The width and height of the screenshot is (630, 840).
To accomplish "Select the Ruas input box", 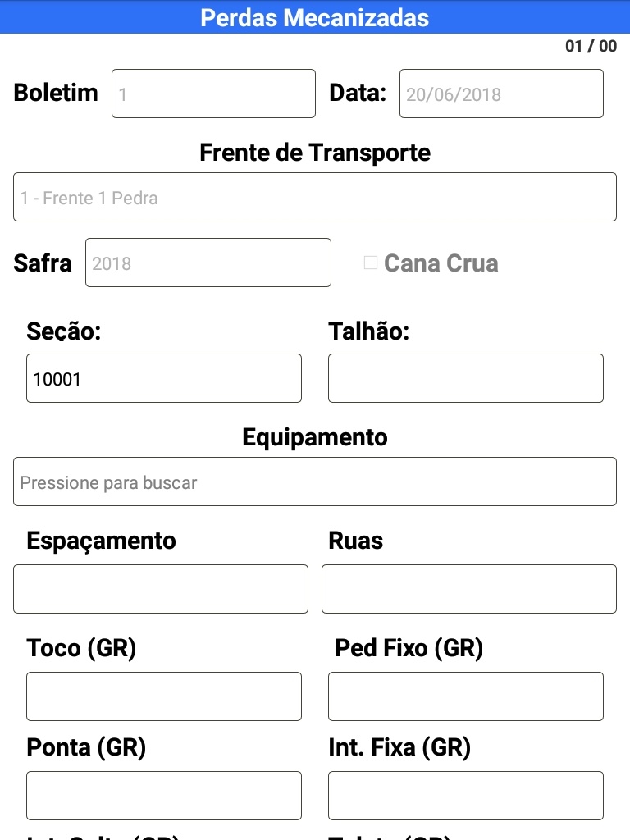I will pyautogui.click(x=469, y=589).
